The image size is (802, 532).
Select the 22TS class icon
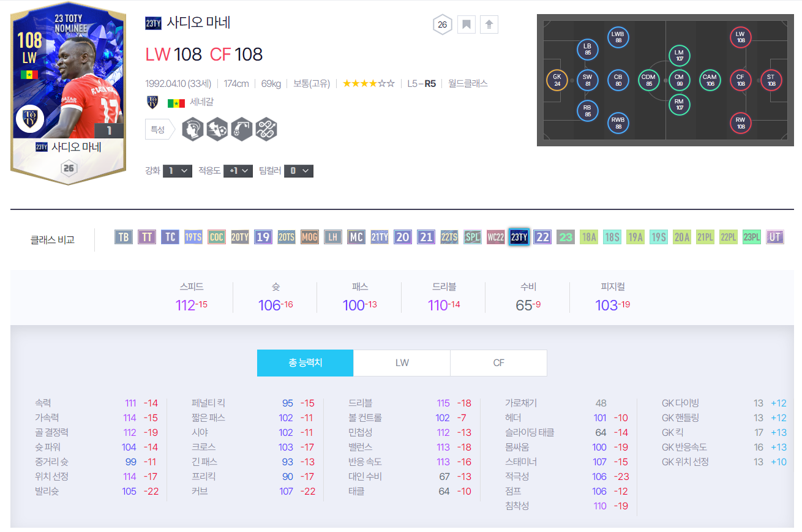(x=449, y=237)
